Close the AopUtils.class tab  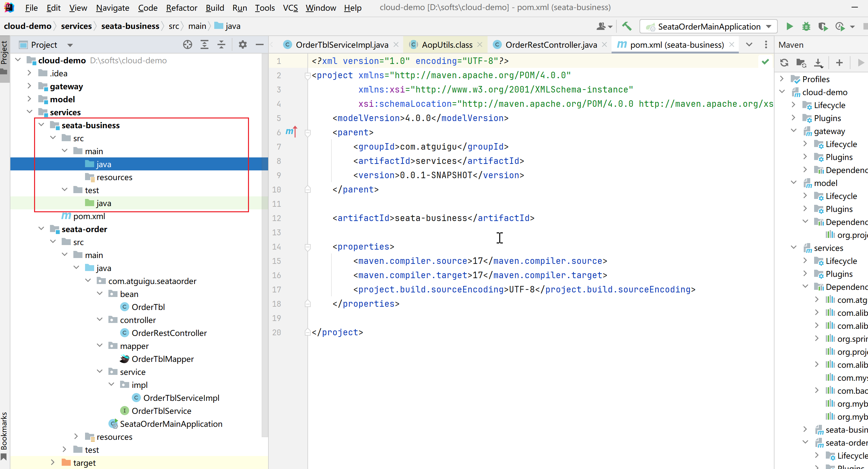480,44
